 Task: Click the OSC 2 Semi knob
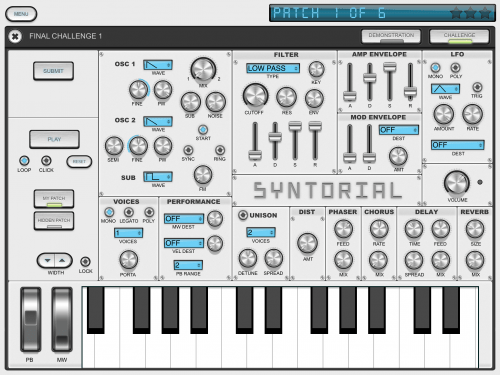[x=114, y=146]
